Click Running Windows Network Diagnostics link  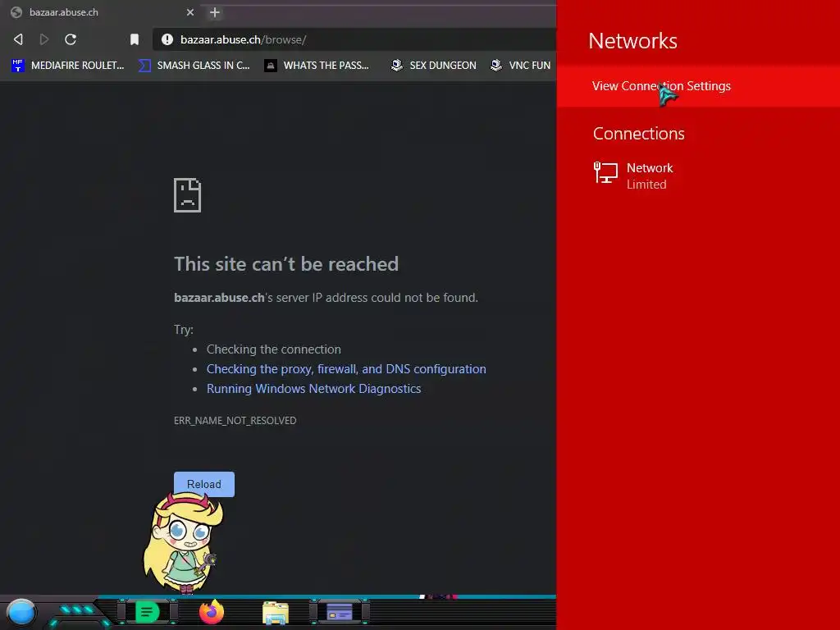pyautogui.click(x=313, y=388)
